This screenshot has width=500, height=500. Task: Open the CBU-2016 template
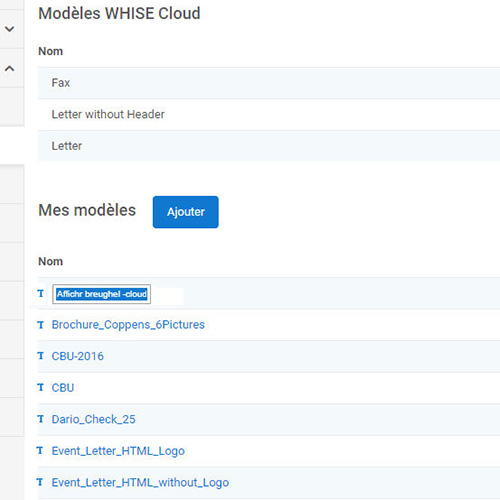(x=78, y=356)
